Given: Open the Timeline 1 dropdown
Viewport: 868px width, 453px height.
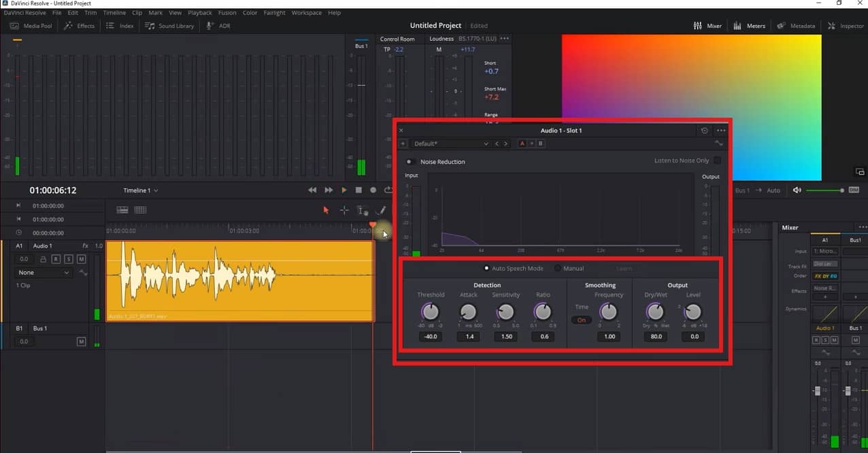Looking at the screenshot, I should click(x=141, y=190).
